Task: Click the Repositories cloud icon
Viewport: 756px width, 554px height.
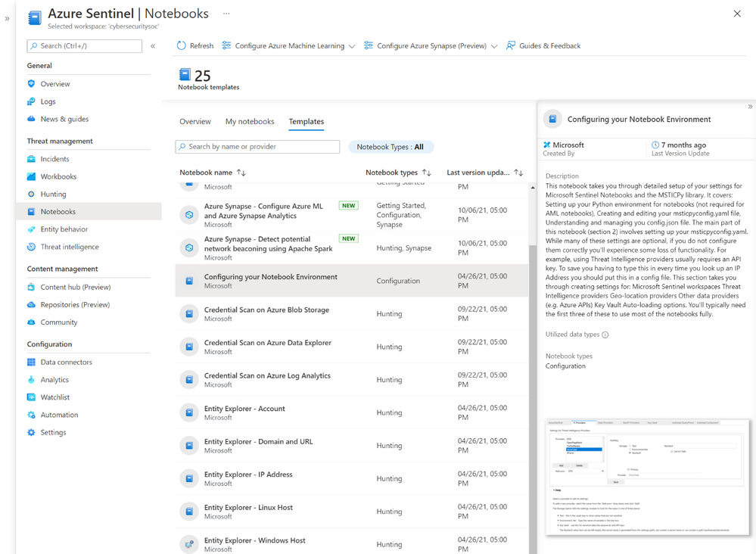Action: pos(31,305)
